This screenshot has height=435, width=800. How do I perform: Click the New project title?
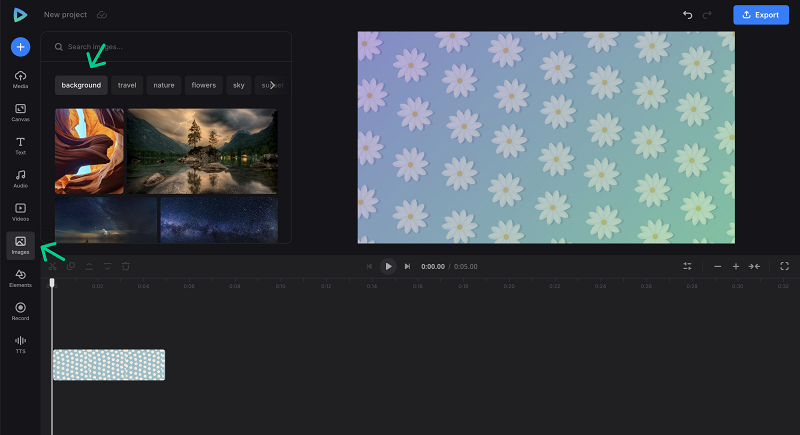(65, 15)
